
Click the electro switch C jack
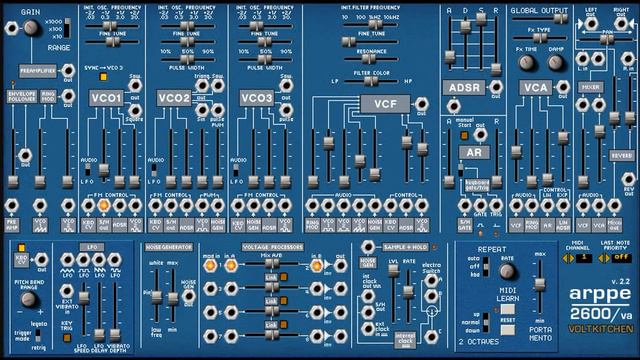tap(431, 337)
